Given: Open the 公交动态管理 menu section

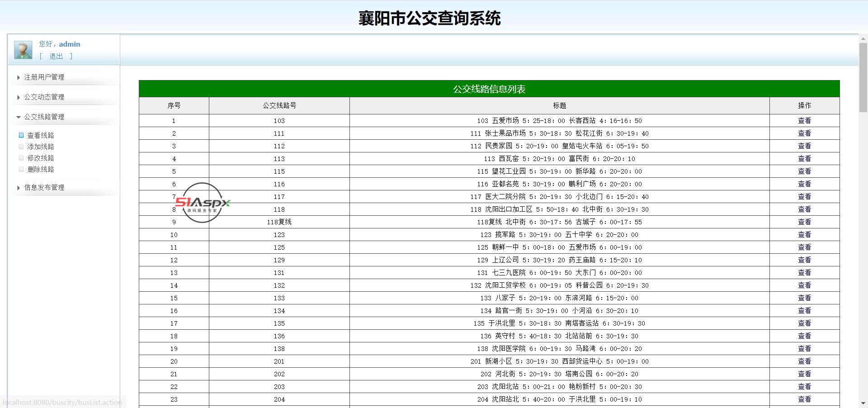Looking at the screenshot, I should click(44, 97).
